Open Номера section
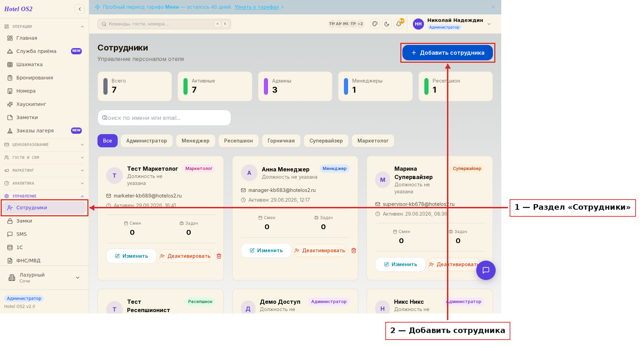Screen dimensions: 644x348 (x=45, y=91)
